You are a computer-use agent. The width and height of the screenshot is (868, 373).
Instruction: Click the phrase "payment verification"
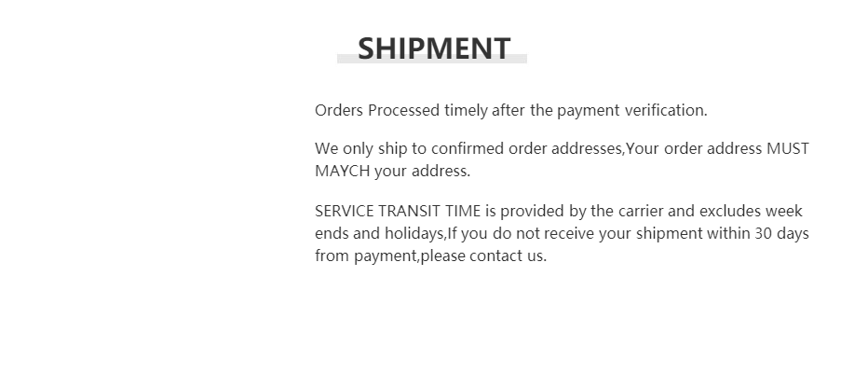tap(632, 110)
